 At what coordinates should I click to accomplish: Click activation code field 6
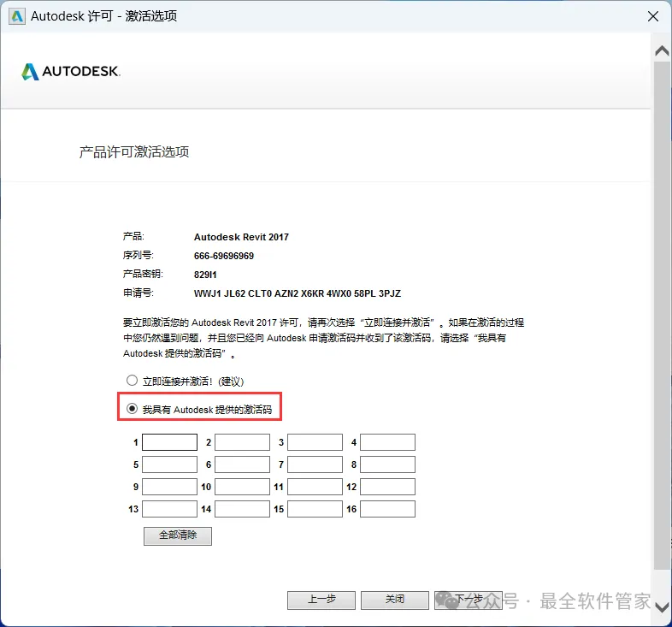[x=242, y=464]
